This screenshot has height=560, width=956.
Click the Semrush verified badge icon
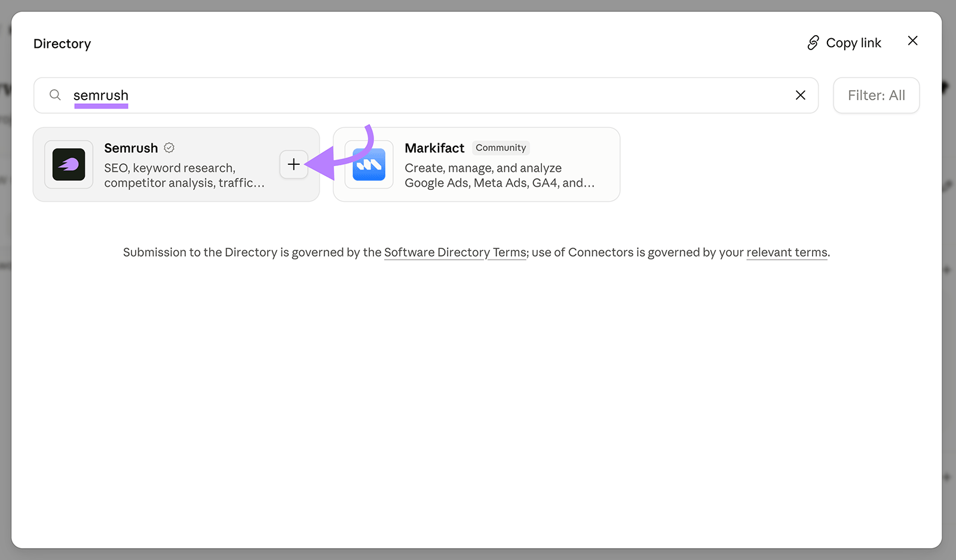[169, 147]
